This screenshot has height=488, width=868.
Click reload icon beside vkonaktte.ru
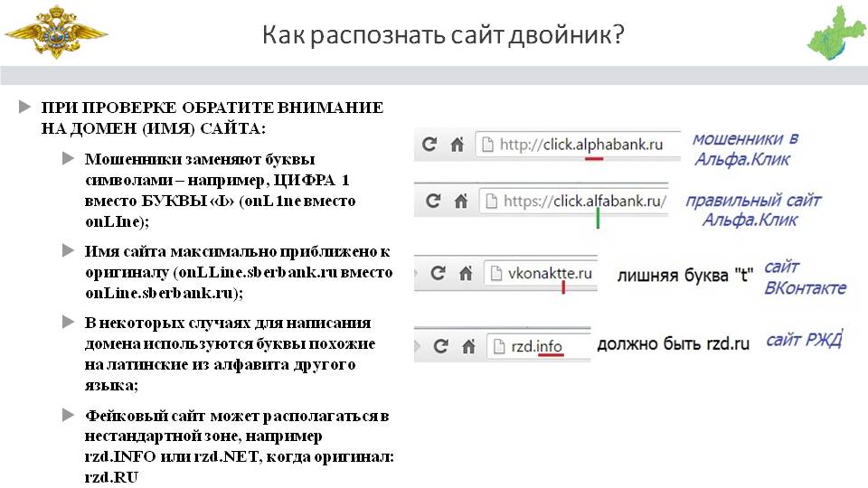point(438,273)
